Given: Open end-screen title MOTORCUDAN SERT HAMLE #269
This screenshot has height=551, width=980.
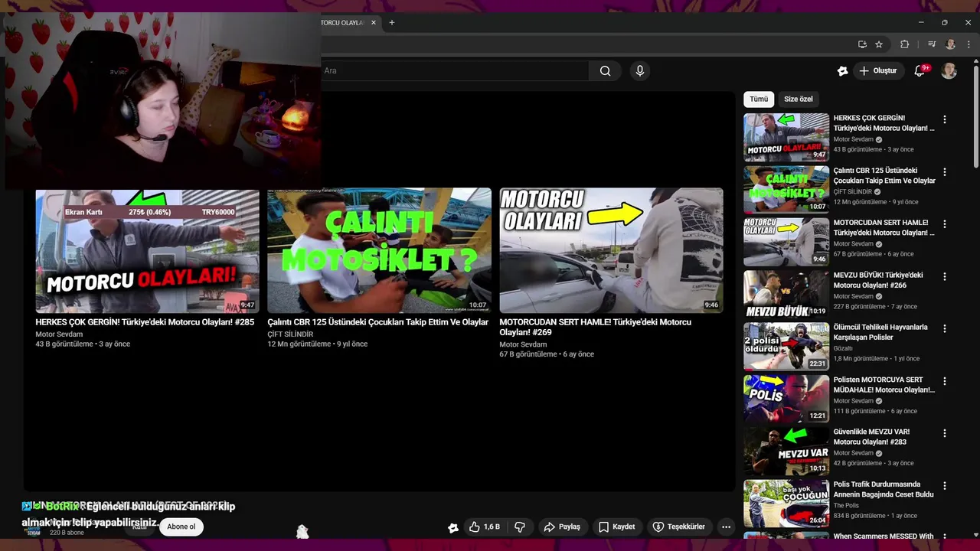Looking at the screenshot, I should tap(596, 328).
